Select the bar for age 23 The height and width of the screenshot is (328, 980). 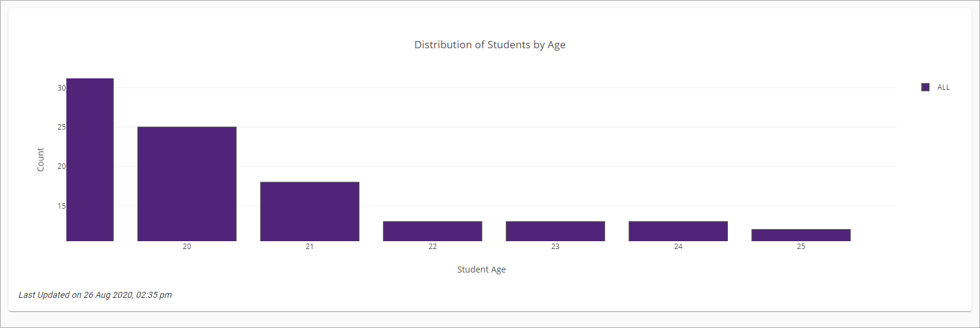[x=555, y=232]
